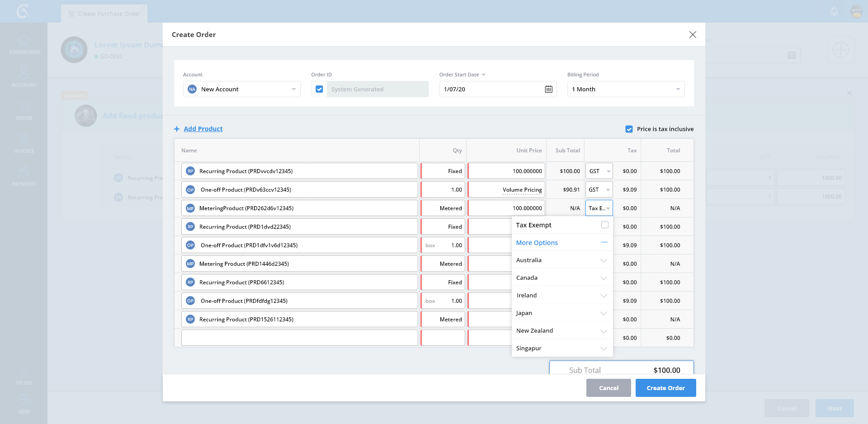Open the Account dropdown
The height and width of the screenshot is (424, 868).
point(242,89)
